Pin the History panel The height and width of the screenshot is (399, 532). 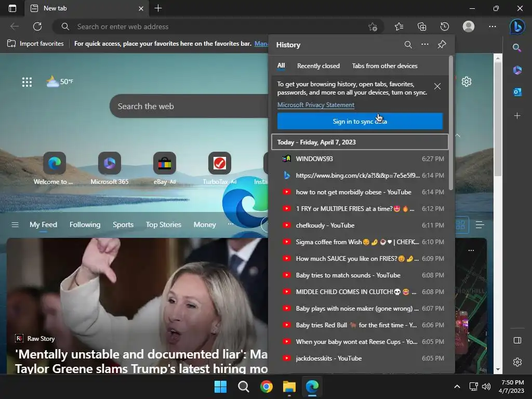click(x=442, y=45)
